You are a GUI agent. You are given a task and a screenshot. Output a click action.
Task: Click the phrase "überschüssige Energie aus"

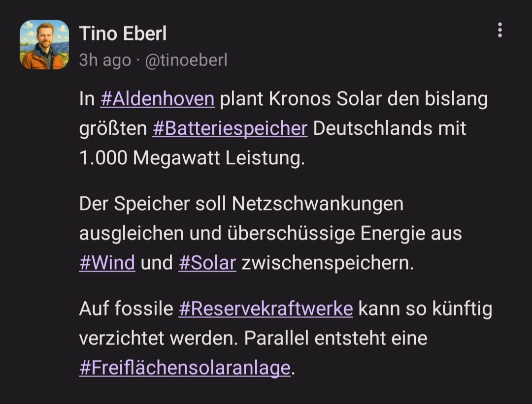[345, 233]
